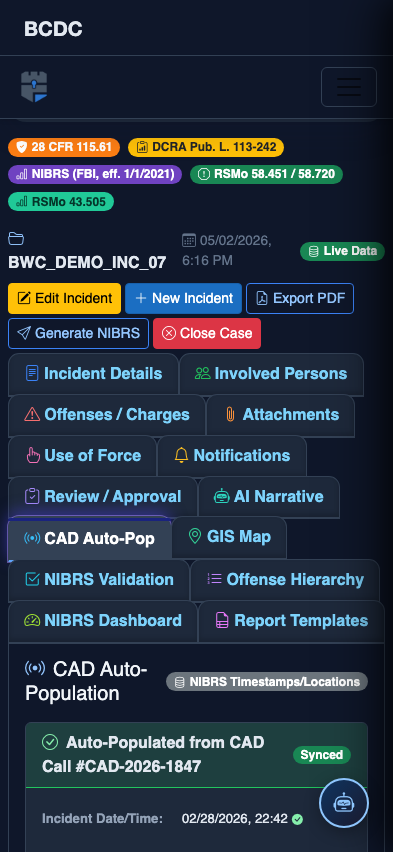Click the RSMo 58.451 / 58.720 badge

point(266,174)
